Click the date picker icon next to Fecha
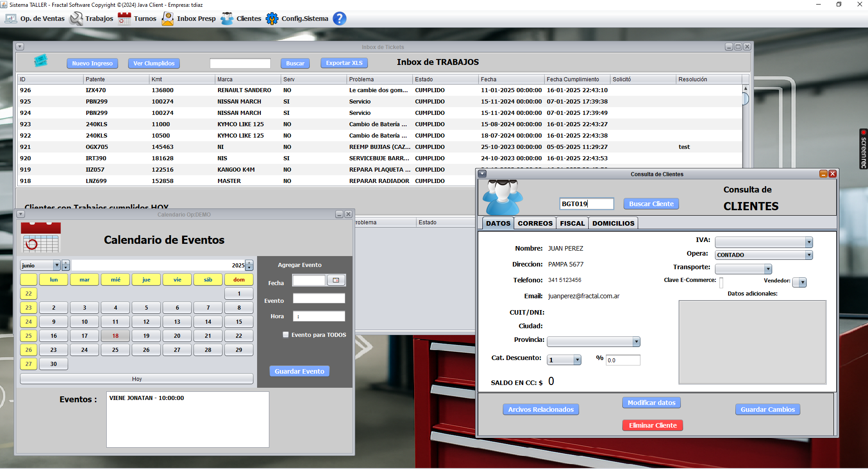The height and width of the screenshot is (469, 868). tap(336, 280)
